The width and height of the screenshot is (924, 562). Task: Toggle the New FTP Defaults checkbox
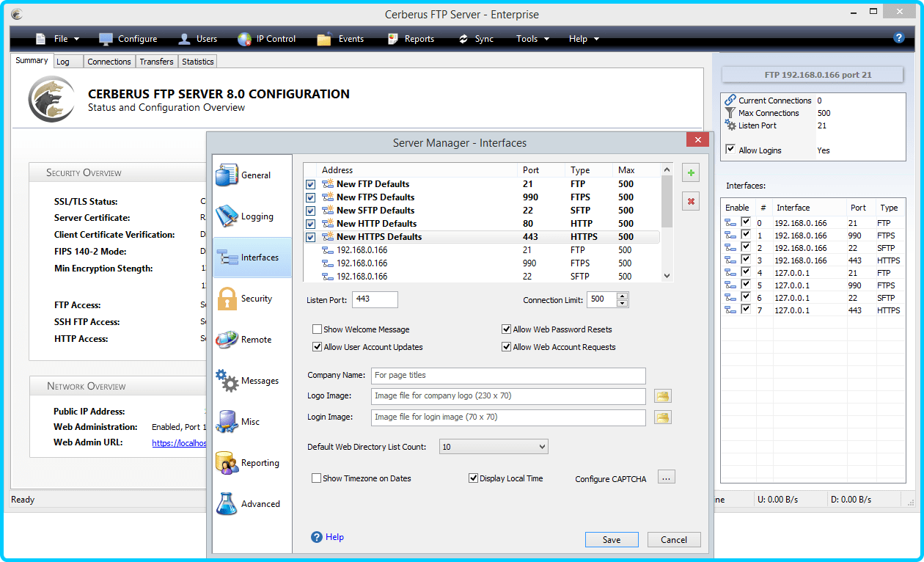tap(311, 184)
